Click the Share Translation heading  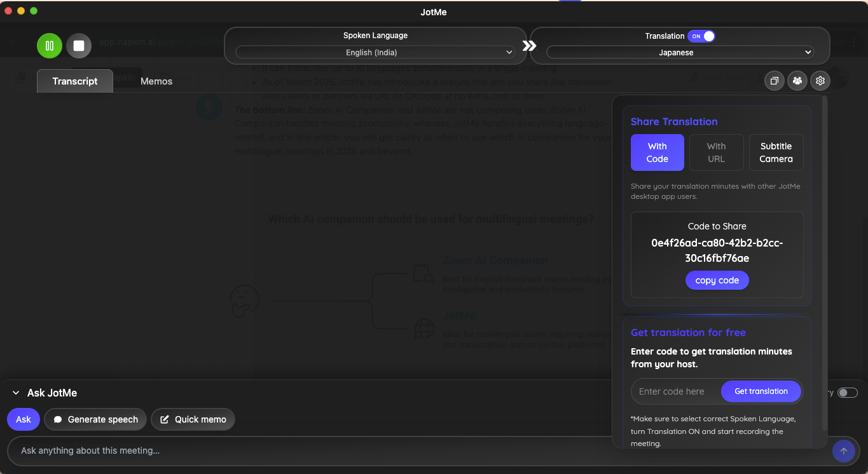tap(674, 122)
